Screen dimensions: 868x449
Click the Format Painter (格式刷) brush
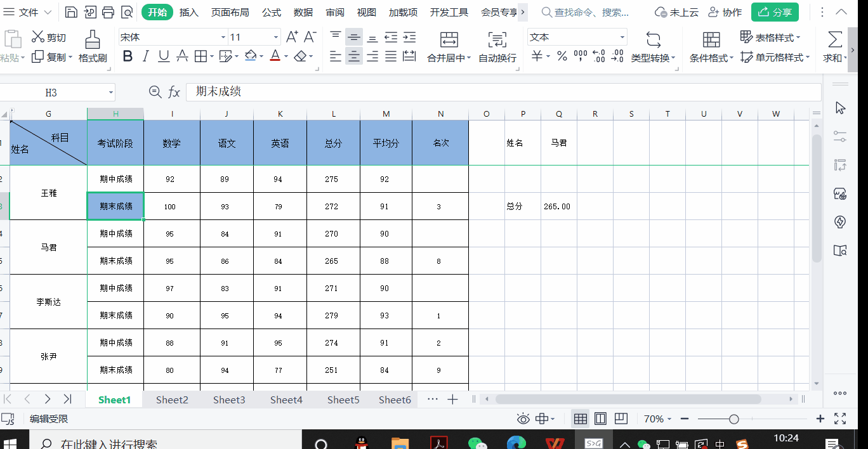pos(93,39)
